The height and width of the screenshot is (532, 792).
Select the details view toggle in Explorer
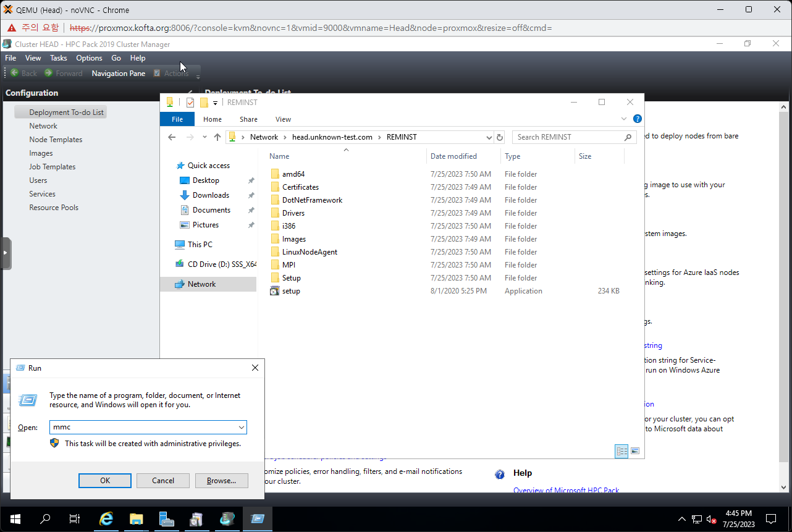[x=621, y=451]
